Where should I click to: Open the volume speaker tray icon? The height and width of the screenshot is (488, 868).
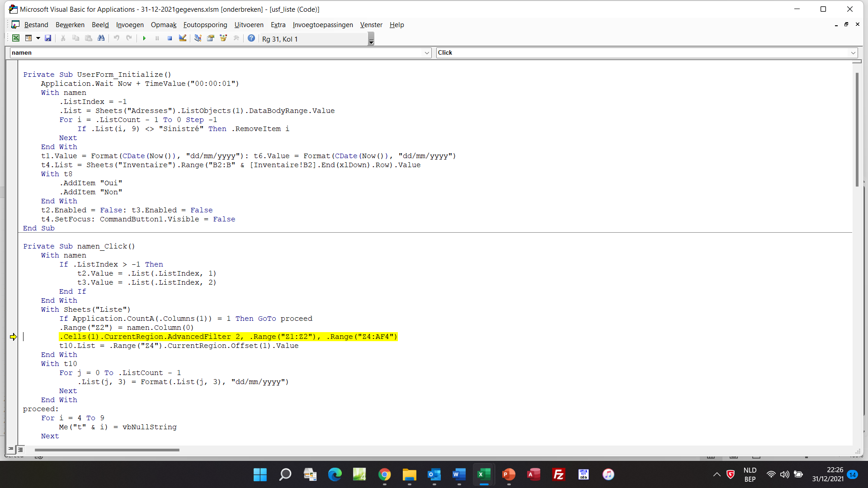click(x=785, y=474)
